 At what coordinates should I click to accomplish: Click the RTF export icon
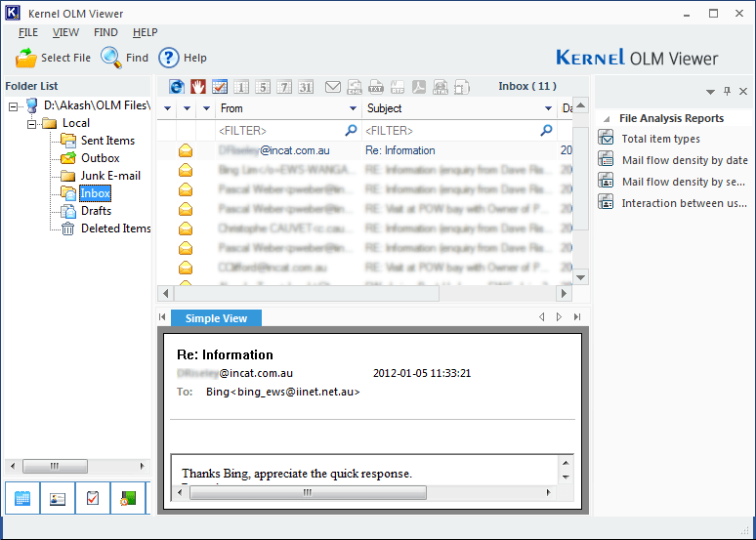[x=398, y=87]
